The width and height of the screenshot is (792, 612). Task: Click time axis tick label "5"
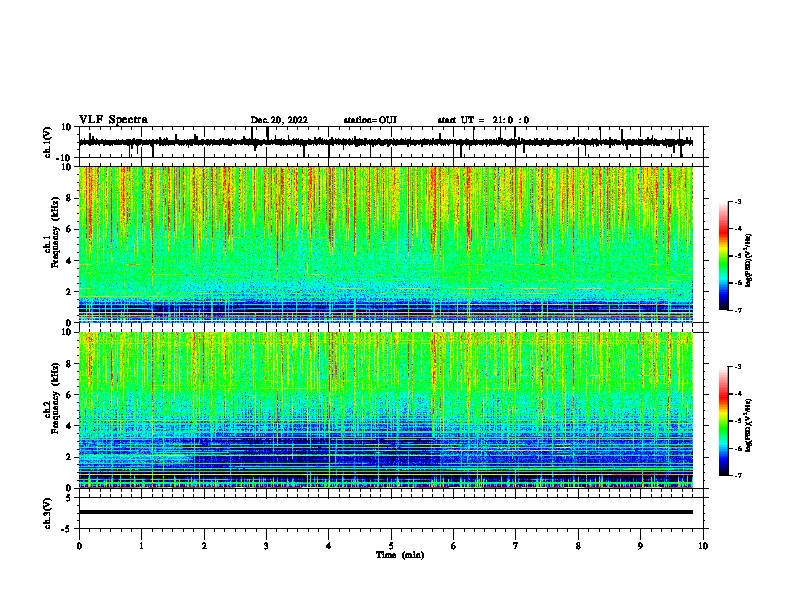[x=391, y=546]
